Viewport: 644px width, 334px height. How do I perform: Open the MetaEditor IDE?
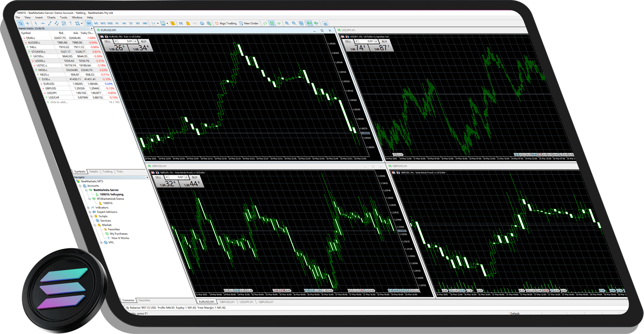pos(181,23)
